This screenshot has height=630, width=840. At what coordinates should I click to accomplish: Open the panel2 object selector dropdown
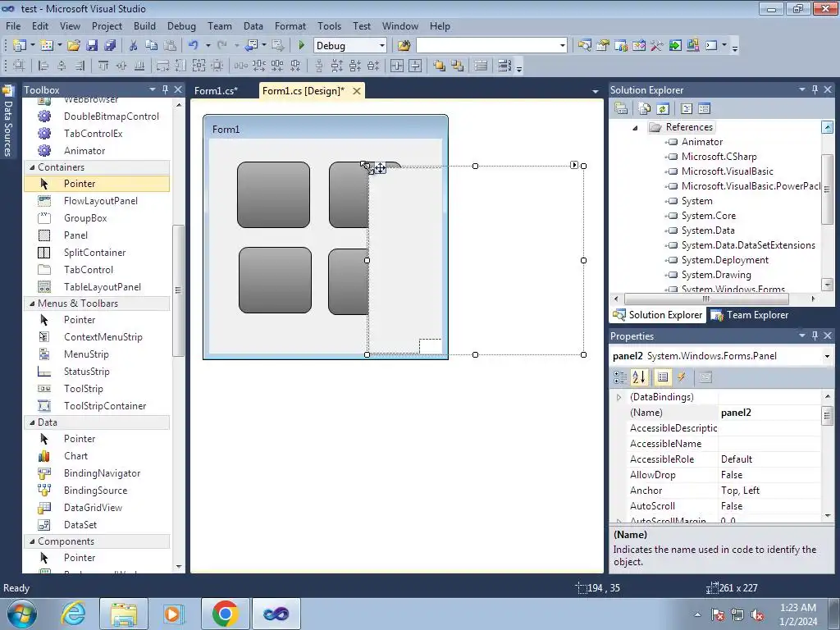tap(827, 356)
